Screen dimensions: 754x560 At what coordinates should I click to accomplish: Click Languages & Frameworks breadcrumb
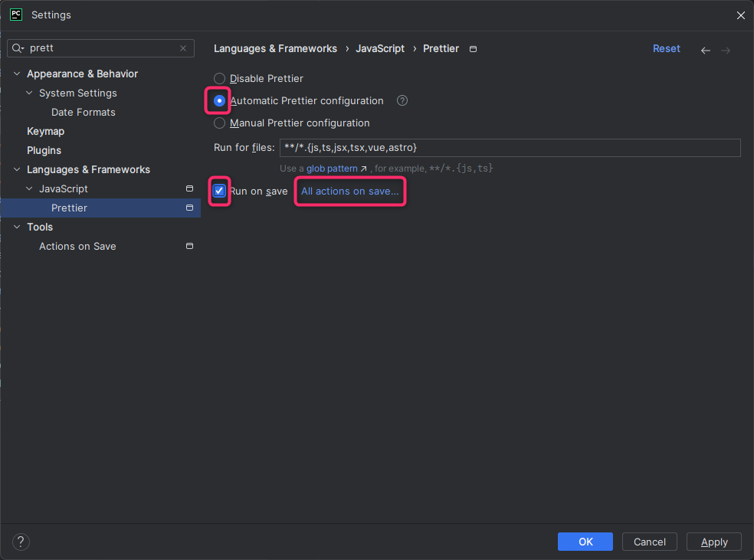tap(276, 48)
